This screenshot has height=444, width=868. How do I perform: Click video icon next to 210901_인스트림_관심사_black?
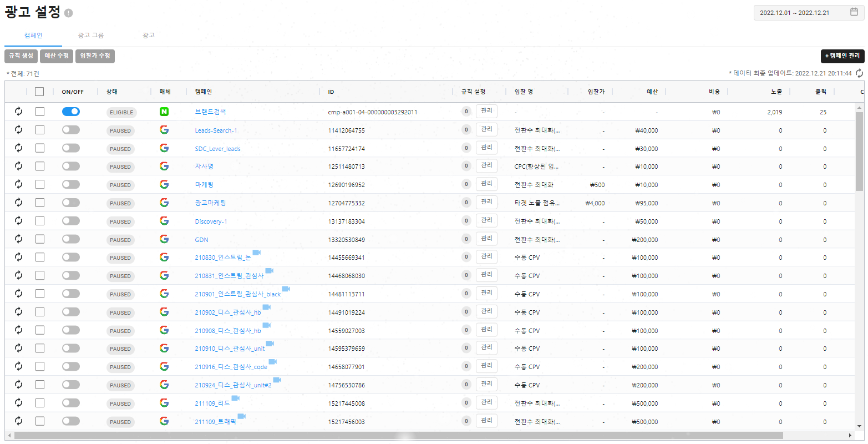point(286,289)
